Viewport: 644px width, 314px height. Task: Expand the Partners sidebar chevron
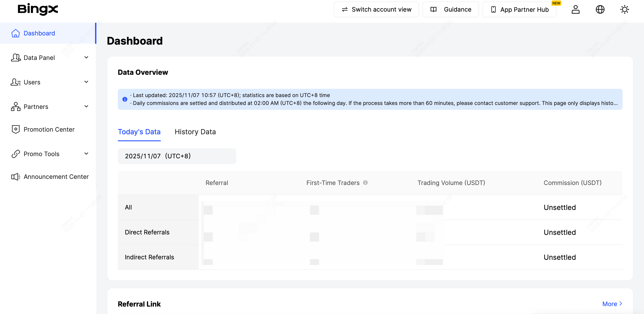[x=86, y=106]
